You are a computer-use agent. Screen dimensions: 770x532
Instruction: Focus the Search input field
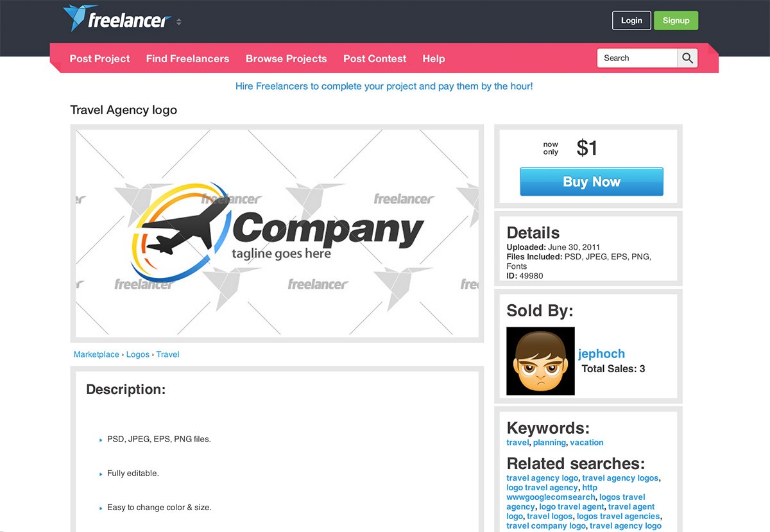pyautogui.click(x=638, y=58)
